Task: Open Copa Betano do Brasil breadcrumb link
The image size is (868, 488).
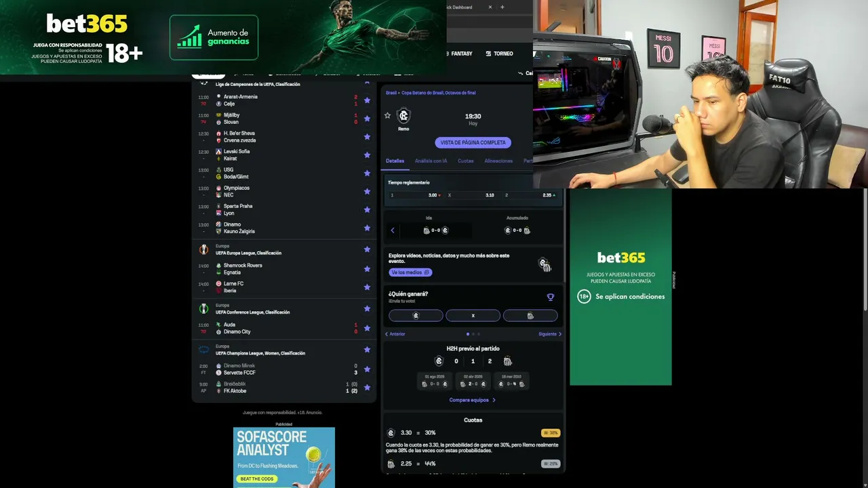Action: click(x=439, y=93)
